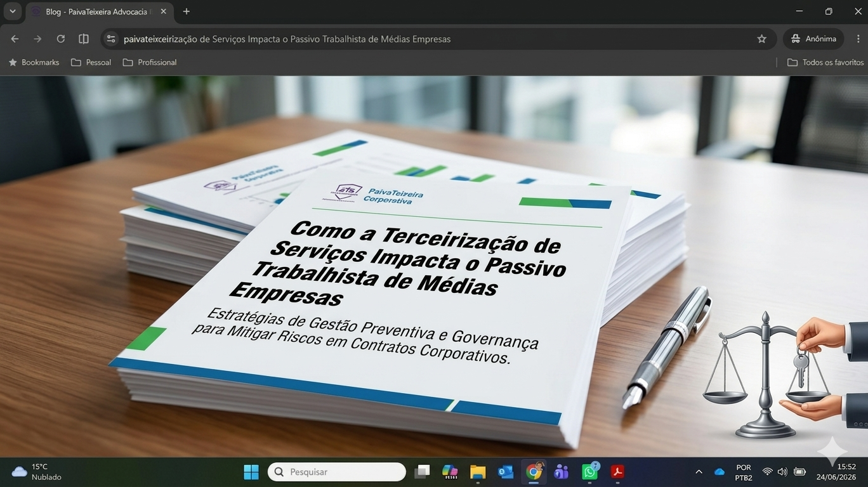Reload the current page

[60, 39]
